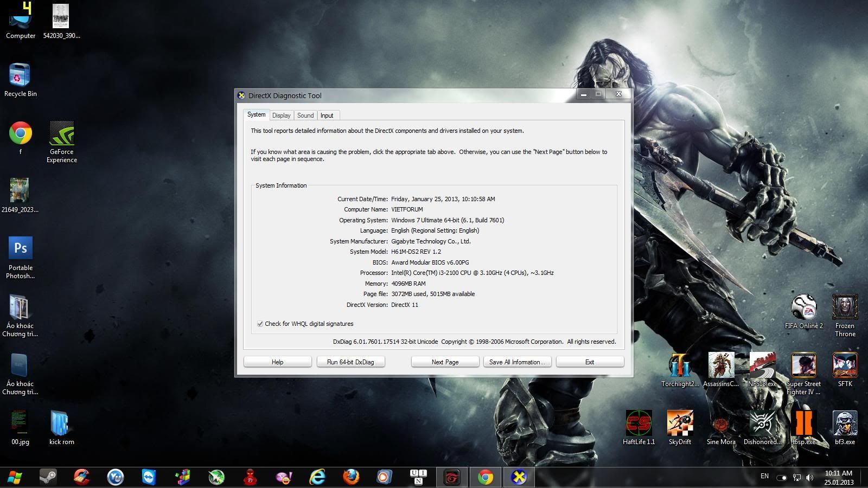
Task: Open the Windows Start menu
Action: click(x=14, y=477)
